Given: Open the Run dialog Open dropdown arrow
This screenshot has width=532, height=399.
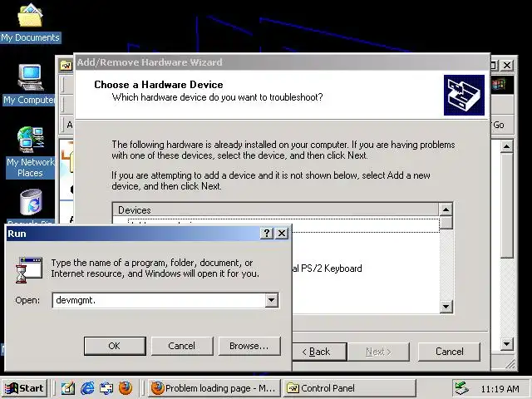Looking at the screenshot, I should point(272,300).
